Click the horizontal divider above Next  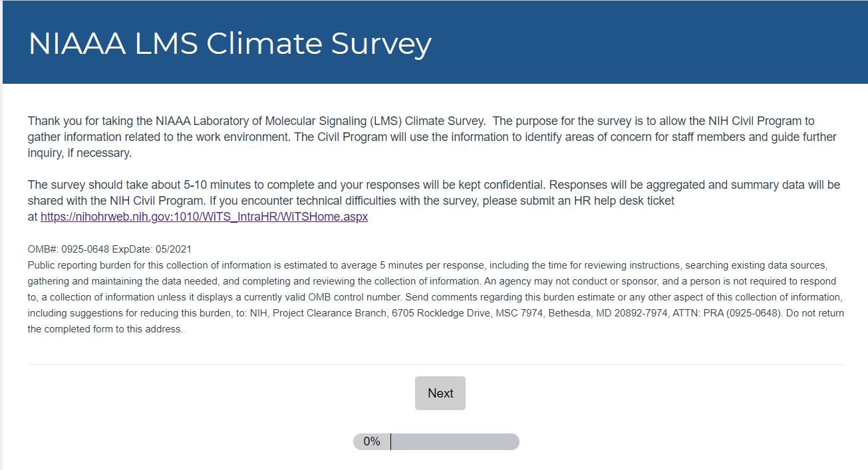pos(436,364)
